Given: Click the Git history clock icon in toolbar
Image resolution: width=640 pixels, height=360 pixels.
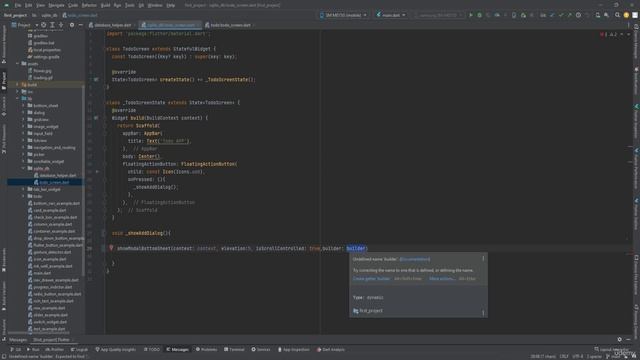Looking at the screenshot, I should pyautogui.click(x=578, y=15).
